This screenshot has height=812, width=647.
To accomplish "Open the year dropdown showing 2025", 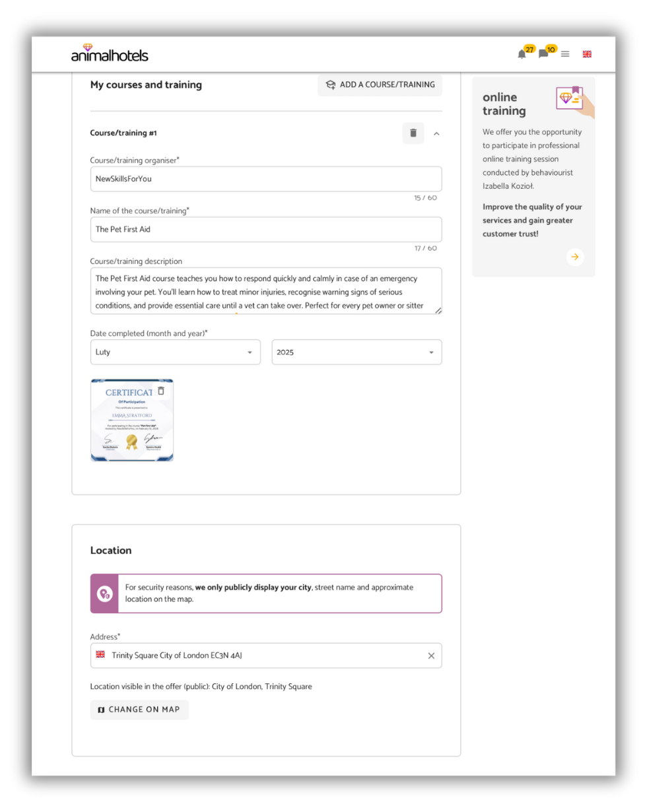I will 357,353.
